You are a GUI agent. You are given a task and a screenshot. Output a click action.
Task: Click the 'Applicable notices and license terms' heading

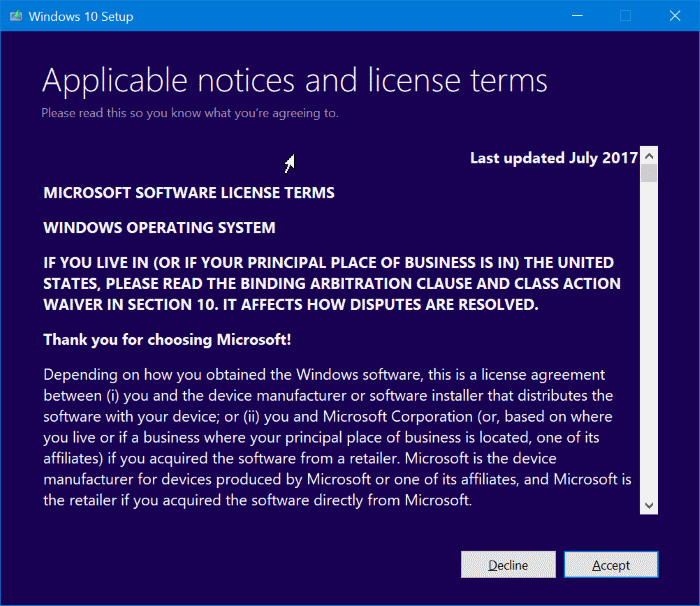coord(295,80)
